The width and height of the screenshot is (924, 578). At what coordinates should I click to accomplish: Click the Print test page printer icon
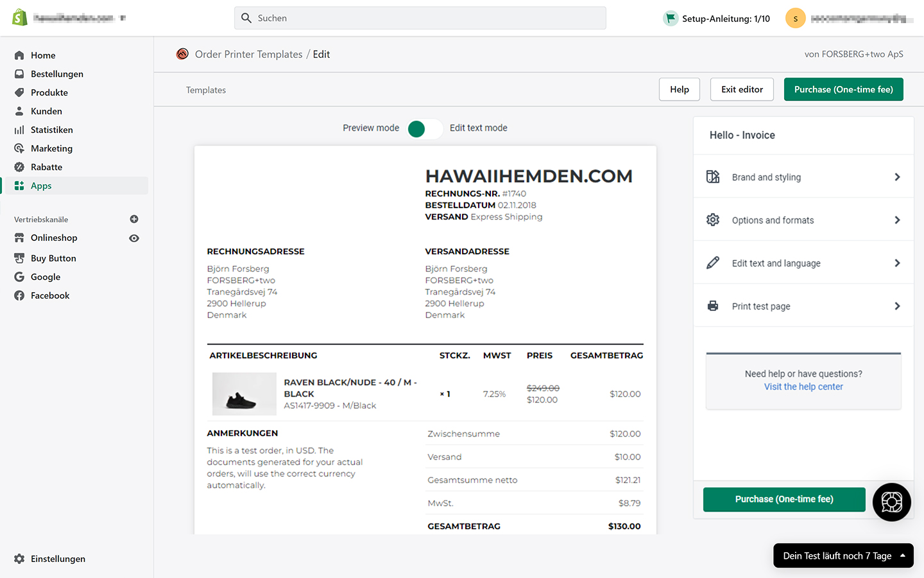(x=713, y=306)
